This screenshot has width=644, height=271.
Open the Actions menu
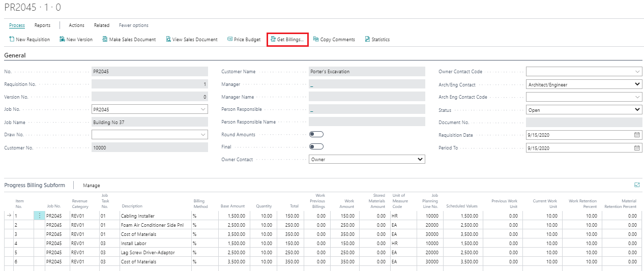tap(76, 25)
